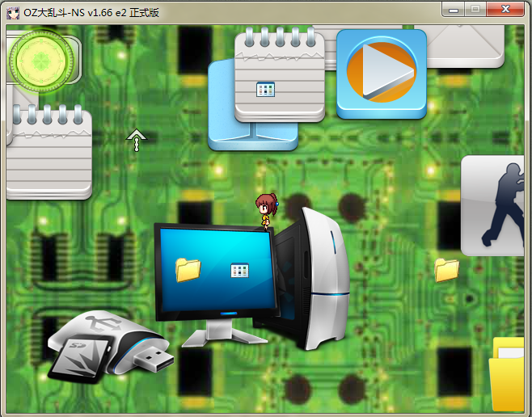Screen dimensions: 532x417
Task: Click the green glowing circular emblem
Action: tap(41, 61)
